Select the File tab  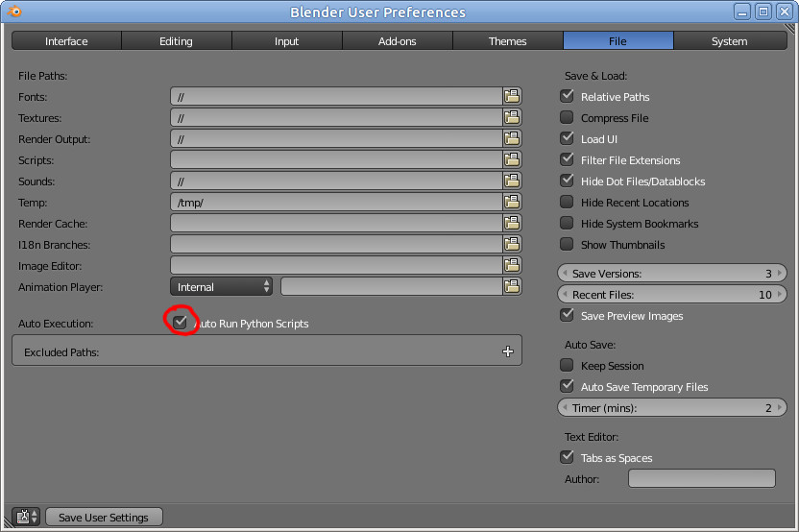click(x=618, y=40)
